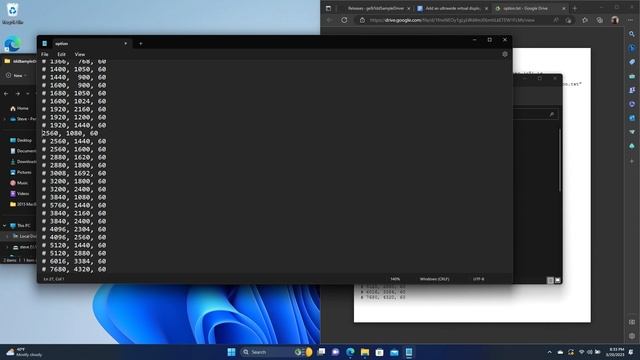Select Music in File Explorer sidebar
The image size is (640, 360).
19,183
